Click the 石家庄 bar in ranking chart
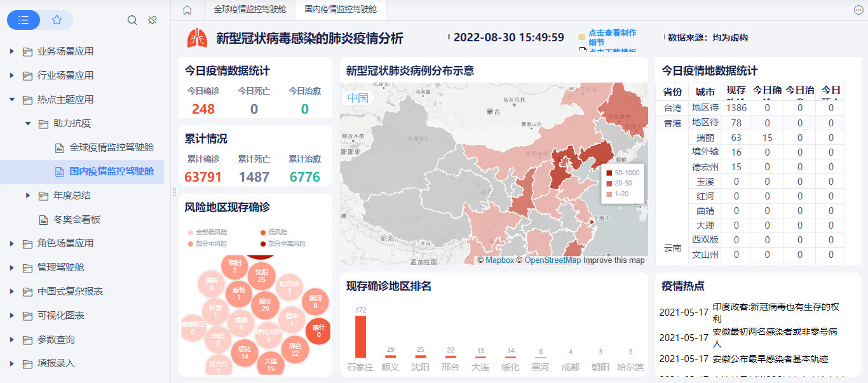 tap(360, 337)
